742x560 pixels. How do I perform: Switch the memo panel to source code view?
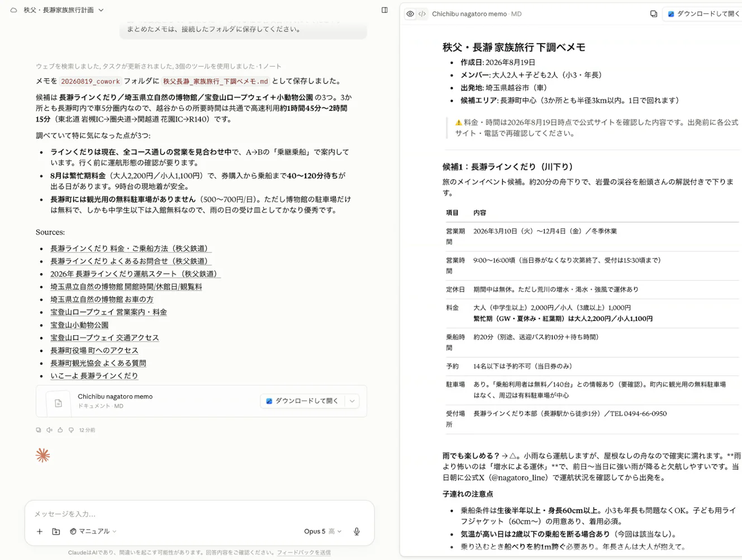[x=422, y=14]
